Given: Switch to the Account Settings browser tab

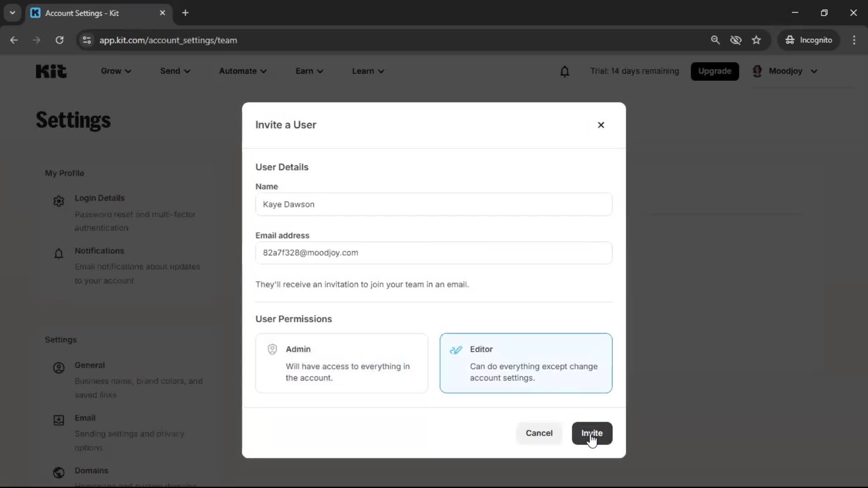Looking at the screenshot, I should coord(90,13).
